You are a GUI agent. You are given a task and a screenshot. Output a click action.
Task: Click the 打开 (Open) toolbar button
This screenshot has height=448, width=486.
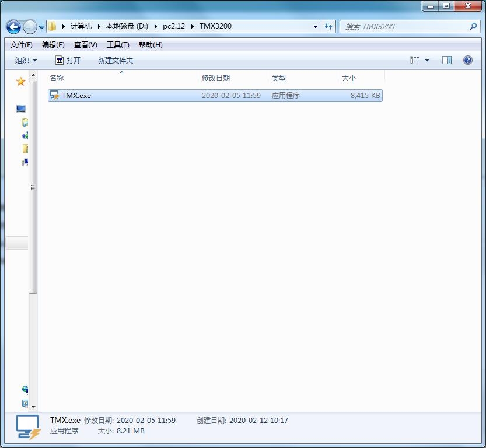(x=68, y=60)
